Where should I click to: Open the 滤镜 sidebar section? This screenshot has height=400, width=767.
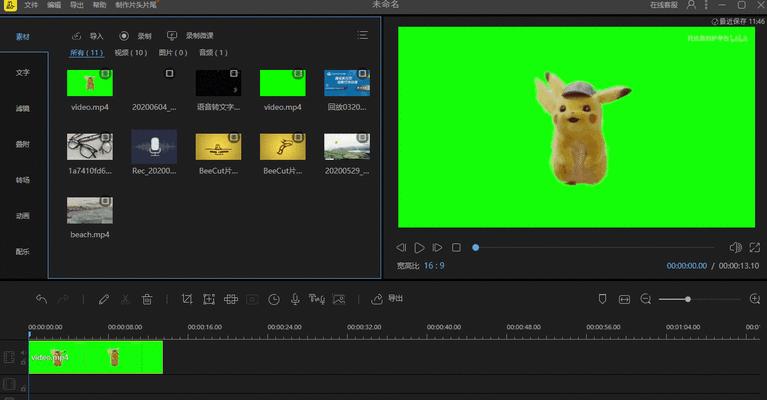pos(23,109)
